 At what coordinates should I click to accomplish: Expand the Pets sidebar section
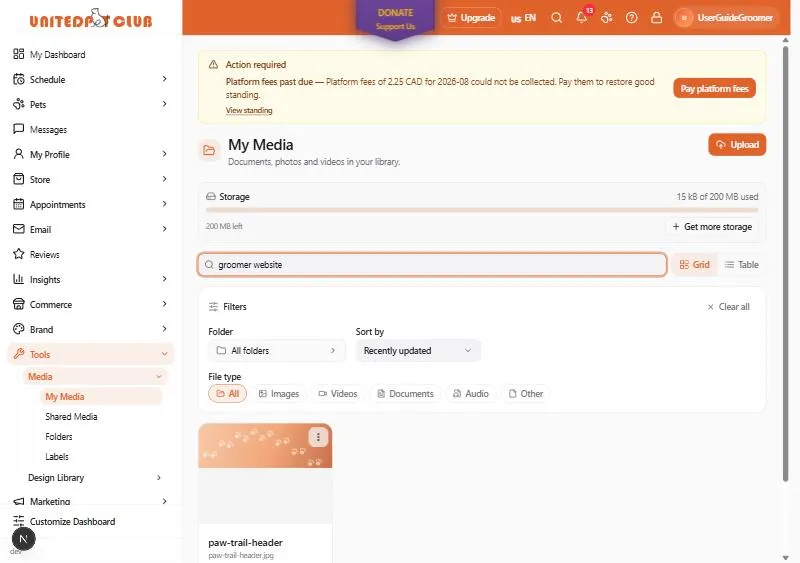click(90, 104)
